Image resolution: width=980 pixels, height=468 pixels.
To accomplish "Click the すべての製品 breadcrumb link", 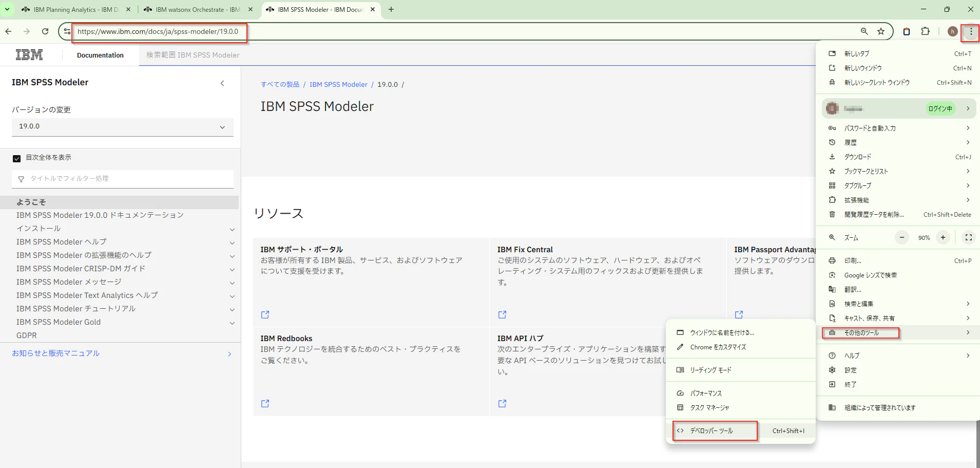I will click(280, 84).
